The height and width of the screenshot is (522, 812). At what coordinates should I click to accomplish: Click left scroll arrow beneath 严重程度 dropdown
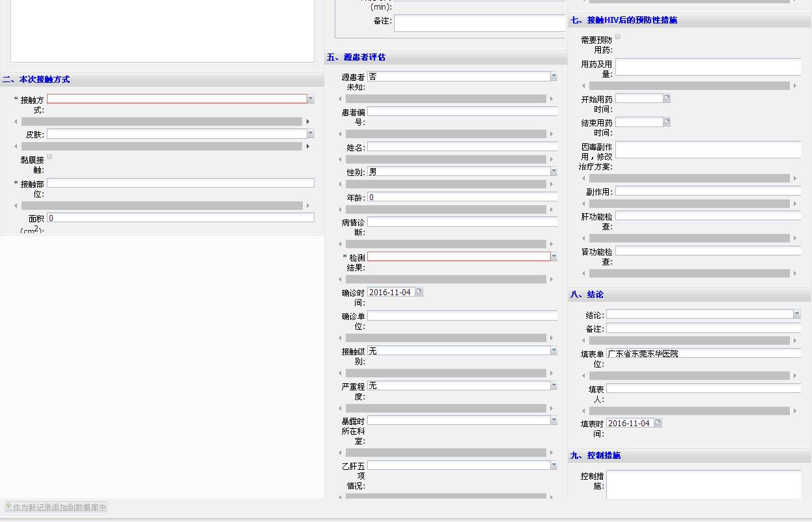341,409
